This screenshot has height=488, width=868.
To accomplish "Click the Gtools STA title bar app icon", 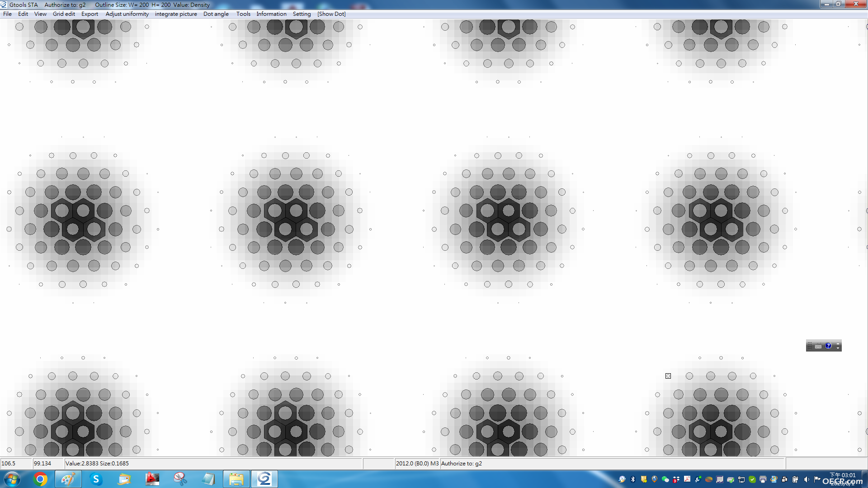I will coord(4,5).
